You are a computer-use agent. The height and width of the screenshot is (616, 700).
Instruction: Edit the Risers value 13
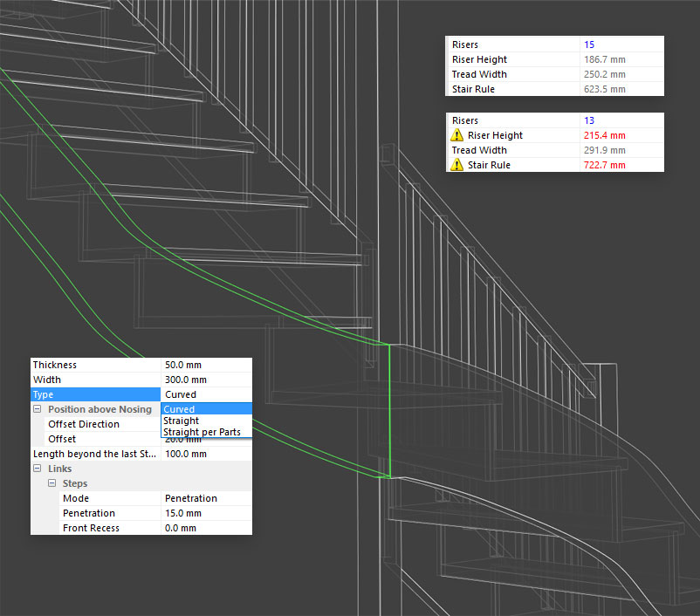tap(621, 120)
